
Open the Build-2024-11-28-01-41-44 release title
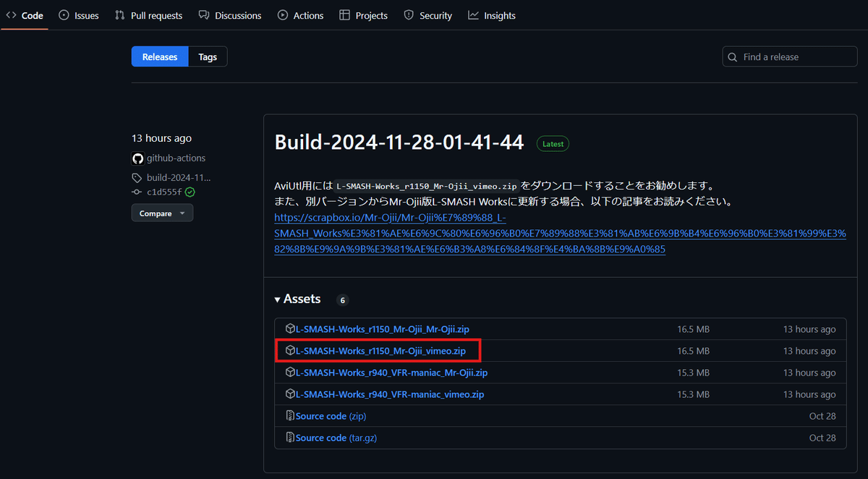pyautogui.click(x=399, y=143)
